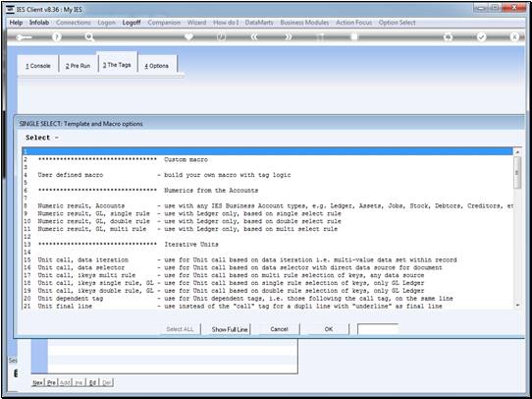Open the Help menu

tap(16, 23)
